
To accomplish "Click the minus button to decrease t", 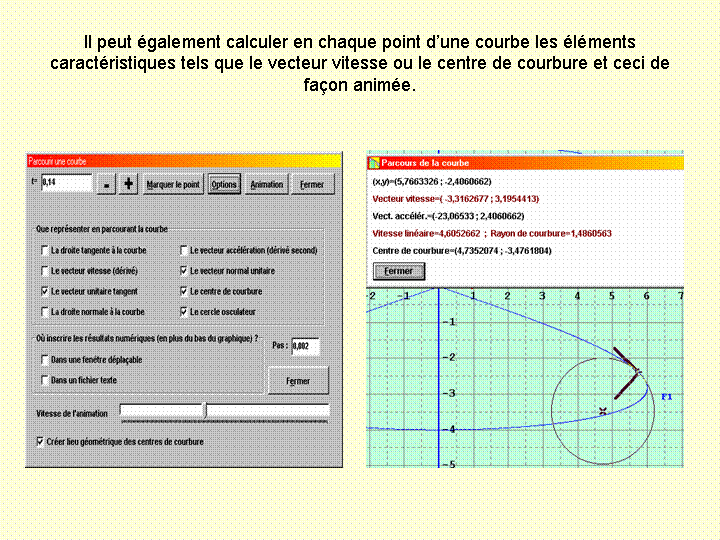I will coord(106,184).
